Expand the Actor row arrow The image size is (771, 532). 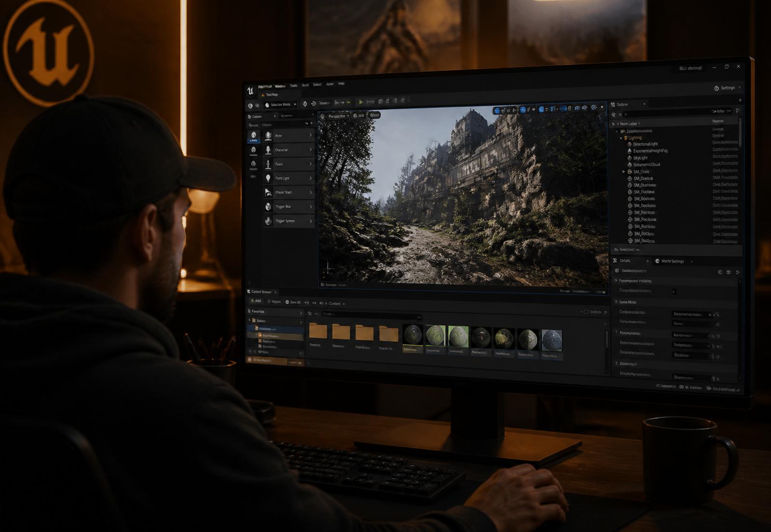pyautogui.click(x=310, y=135)
